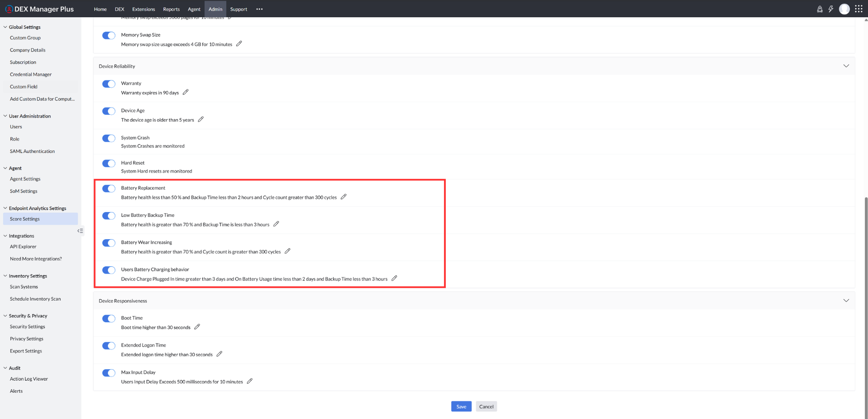Collapse the Device Reliability section

click(x=846, y=66)
